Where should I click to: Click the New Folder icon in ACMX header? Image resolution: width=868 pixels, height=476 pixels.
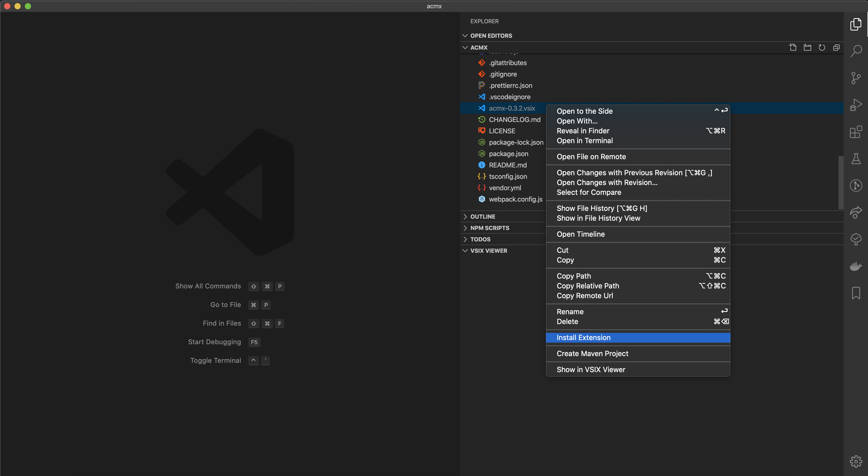click(x=807, y=48)
